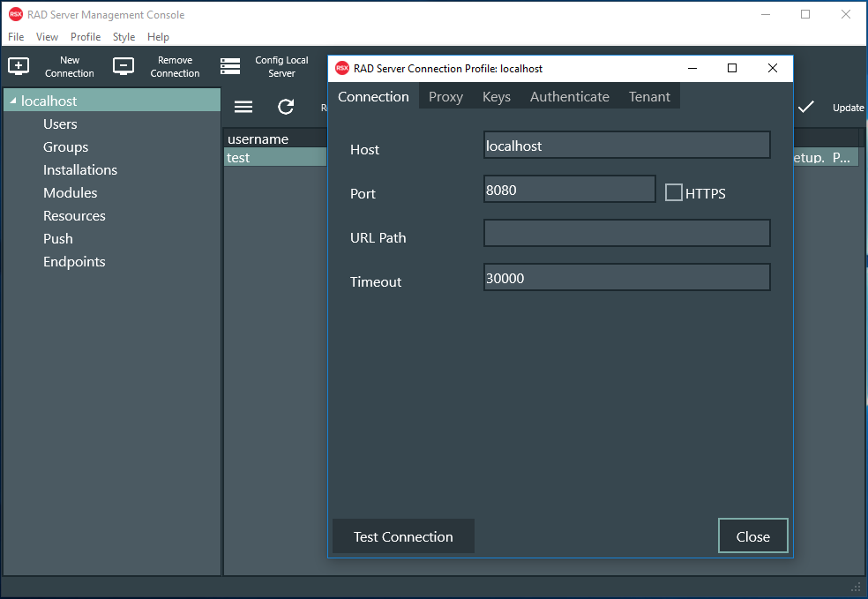Focus the Port input field
This screenshot has height=599, width=868.
tap(570, 190)
